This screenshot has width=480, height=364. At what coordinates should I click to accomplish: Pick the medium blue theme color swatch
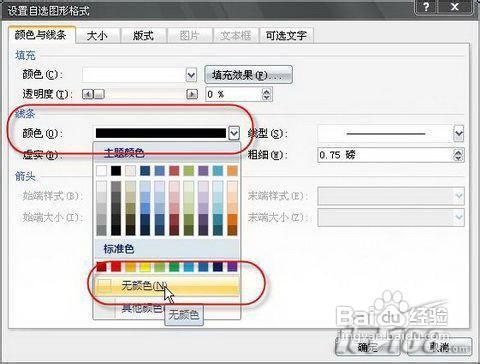pos(160,171)
